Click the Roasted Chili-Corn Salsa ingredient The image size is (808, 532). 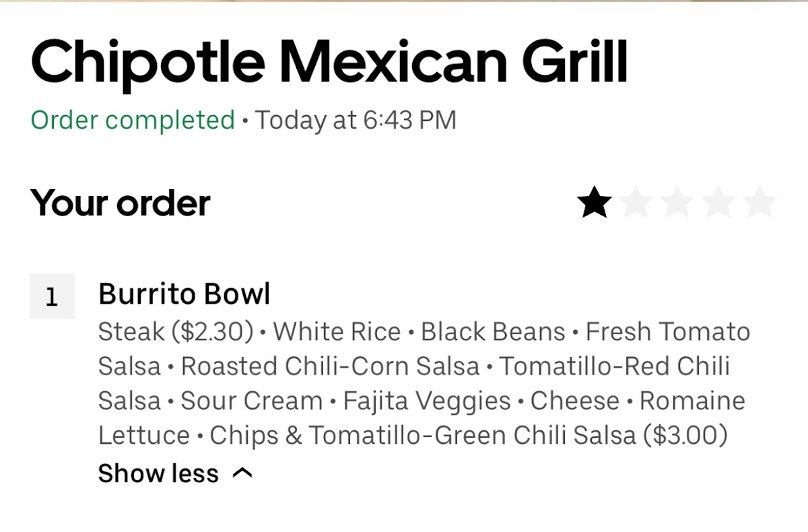(x=330, y=366)
